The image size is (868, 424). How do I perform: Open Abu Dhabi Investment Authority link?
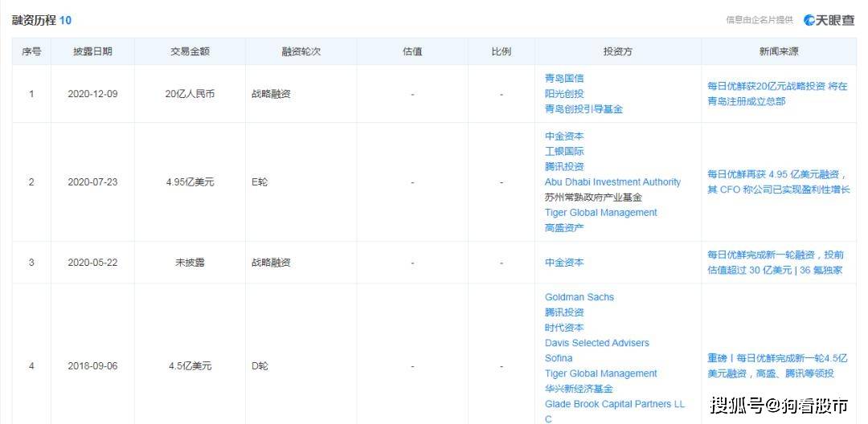(x=612, y=181)
